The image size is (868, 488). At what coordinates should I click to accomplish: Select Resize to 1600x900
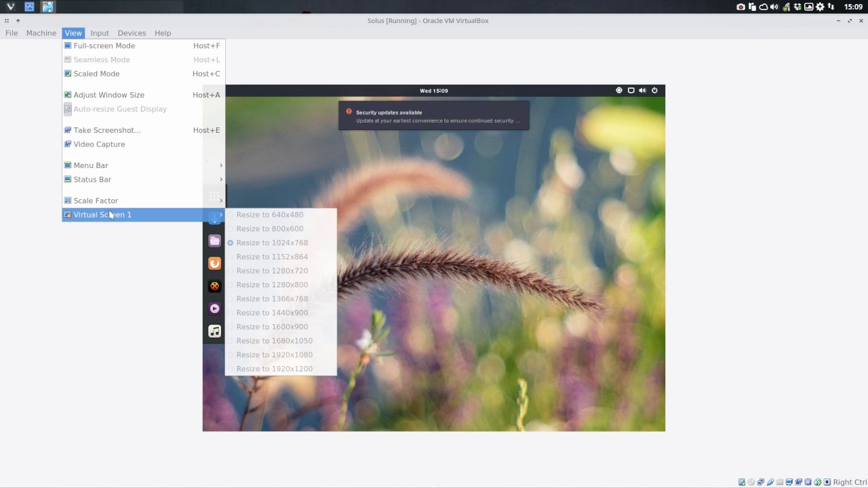point(281,327)
